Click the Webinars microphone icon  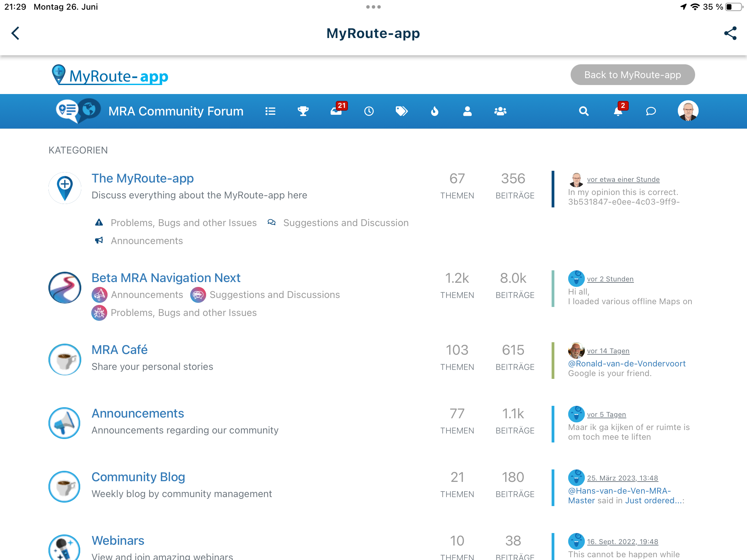tap(65, 547)
